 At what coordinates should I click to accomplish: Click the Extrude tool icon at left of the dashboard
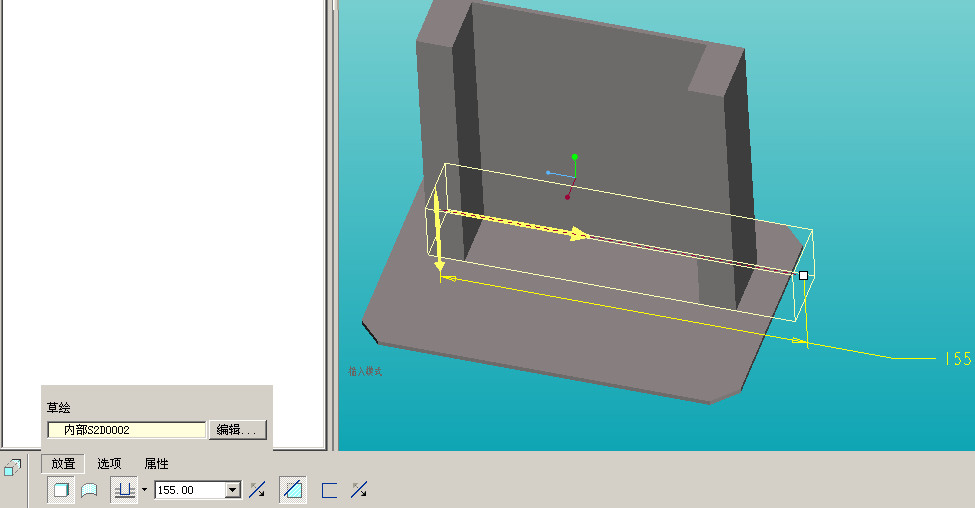pyautogui.click(x=12, y=468)
